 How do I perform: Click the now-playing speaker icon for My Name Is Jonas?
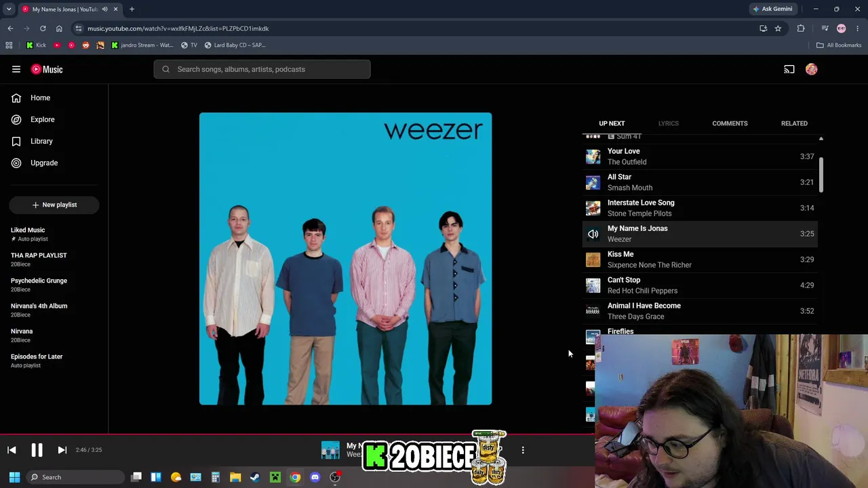click(x=593, y=234)
